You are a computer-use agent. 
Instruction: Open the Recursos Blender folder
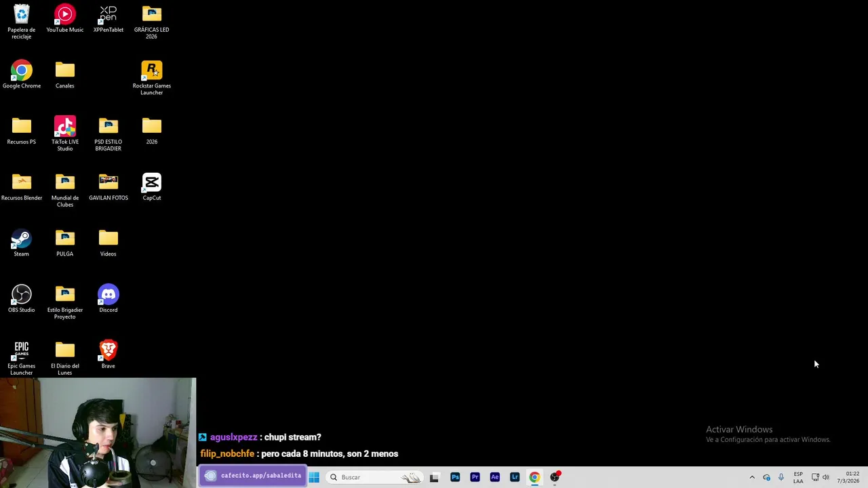coord(21,187)
